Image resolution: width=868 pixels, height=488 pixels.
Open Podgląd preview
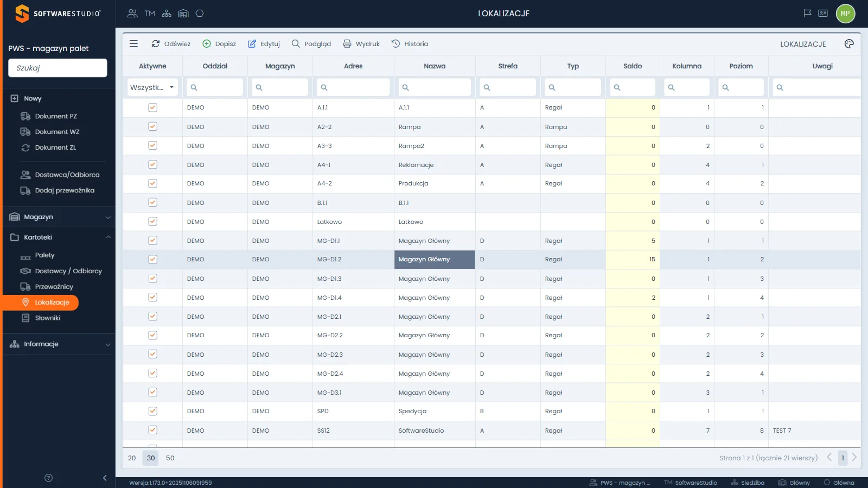pyautogui.click(x=311, y=44)
